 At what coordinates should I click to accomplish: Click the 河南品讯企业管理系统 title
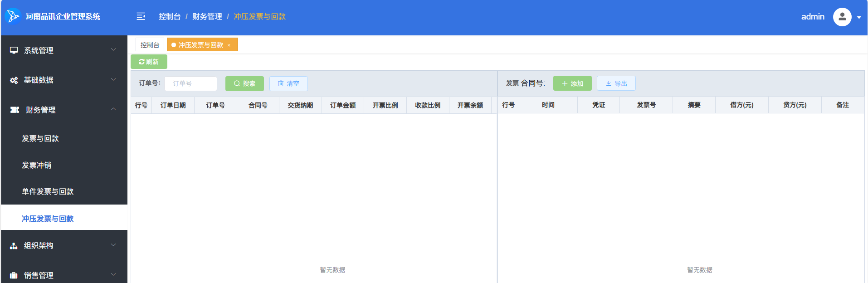pos(63,16)
